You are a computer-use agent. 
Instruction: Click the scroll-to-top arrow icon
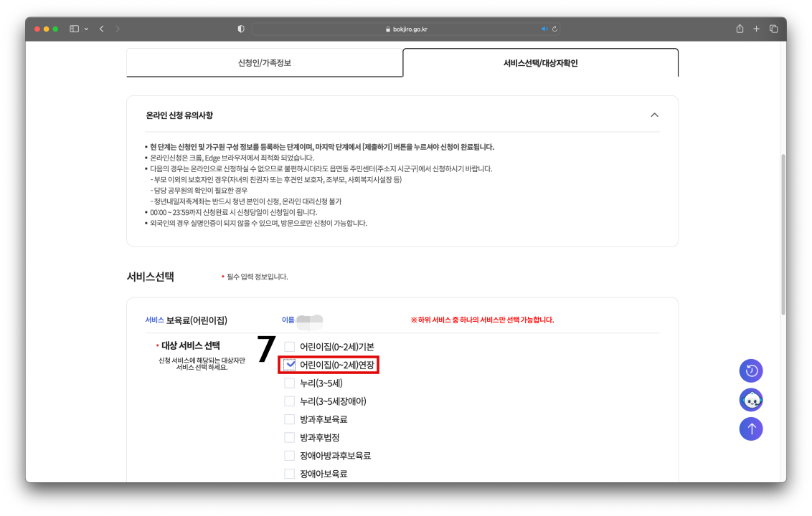click(751, 429)
